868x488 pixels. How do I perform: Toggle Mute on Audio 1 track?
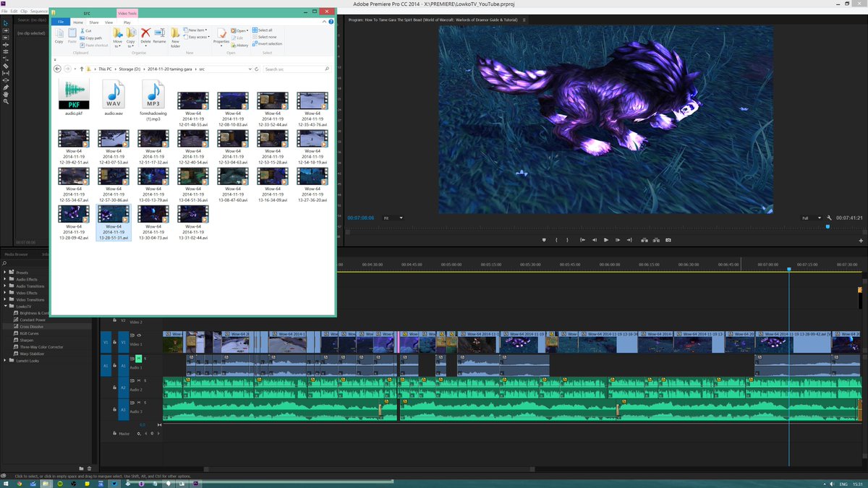pos(139,359)
